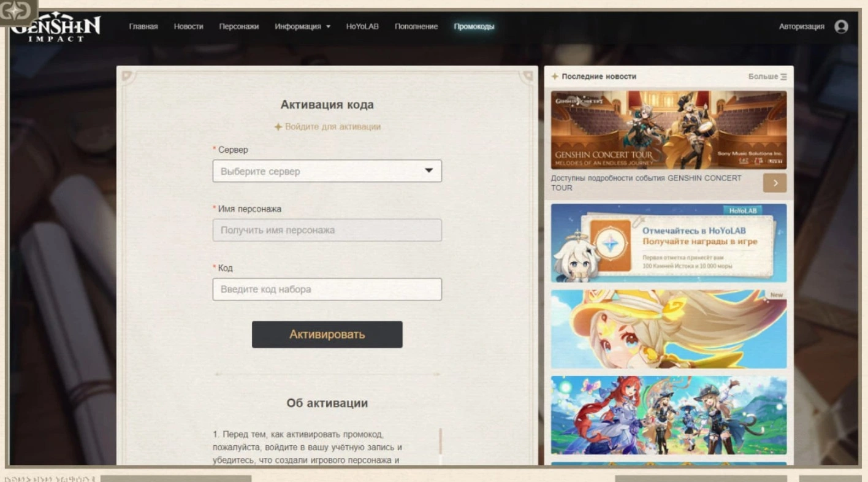Screen dimensions: 868x482
Task: Open the Genshin Concert Tour banner
Action: [x=668, y=130]
